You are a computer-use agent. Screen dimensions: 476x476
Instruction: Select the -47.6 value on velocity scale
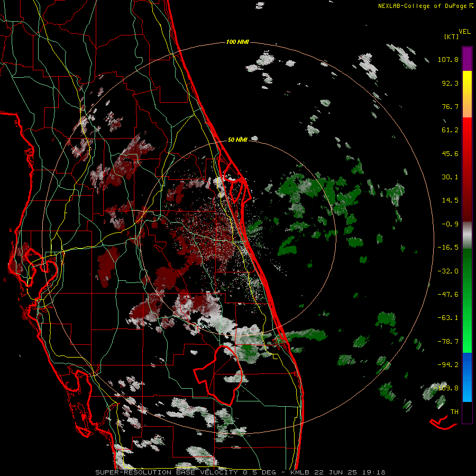point(448,295)
